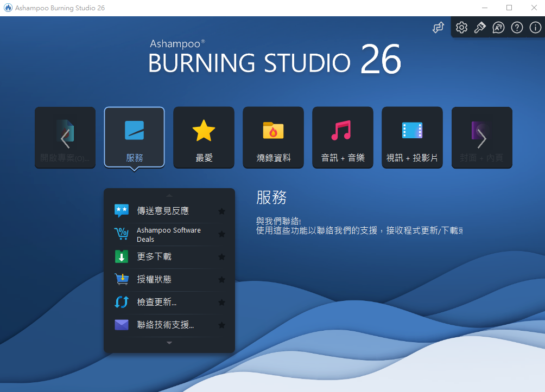Click the blue refresh arrows update icon
The height and width of the screenshot is (392, 545).
pos(122,302)
